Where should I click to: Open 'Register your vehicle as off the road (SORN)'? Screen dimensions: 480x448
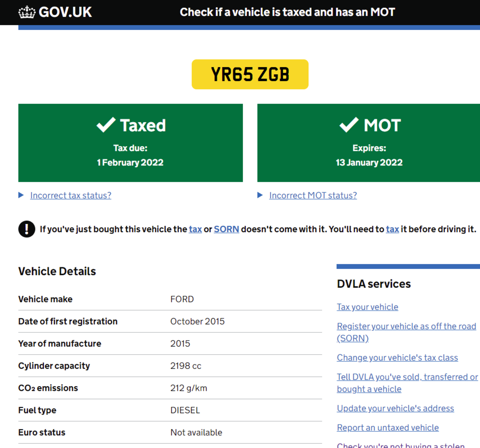pyautogui.click(x=406, y=332)
